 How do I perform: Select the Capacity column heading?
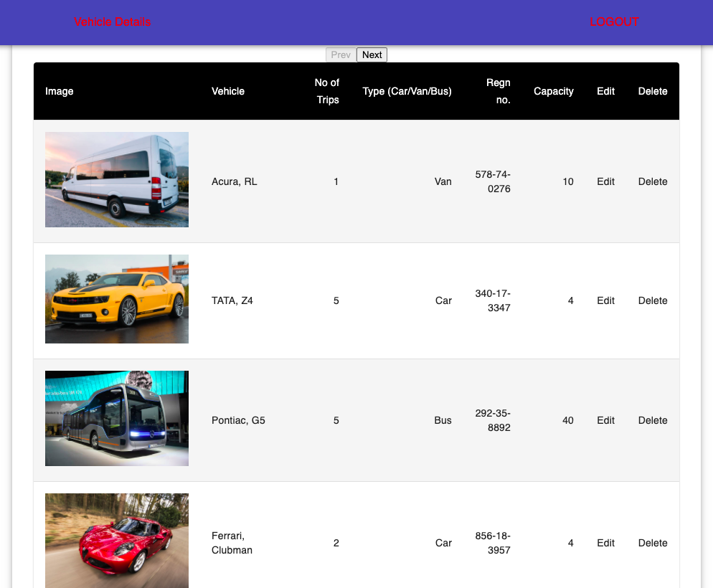[x=553, y=91]
